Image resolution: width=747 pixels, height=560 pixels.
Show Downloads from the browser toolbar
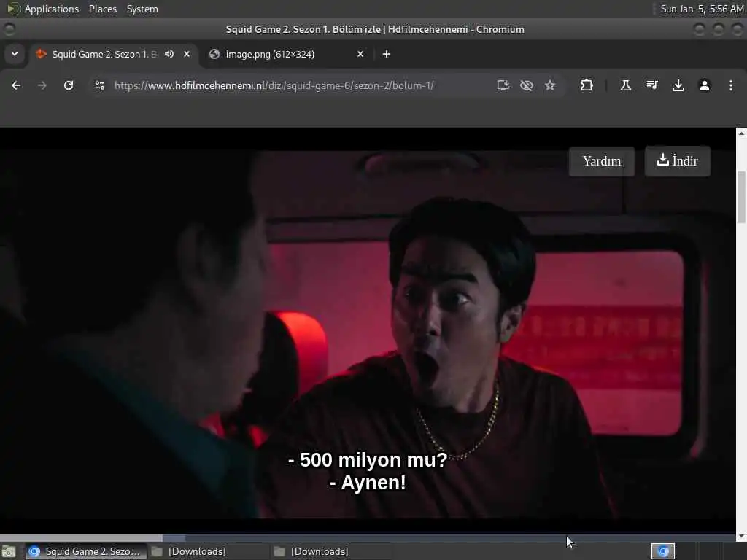pos(678,85)
